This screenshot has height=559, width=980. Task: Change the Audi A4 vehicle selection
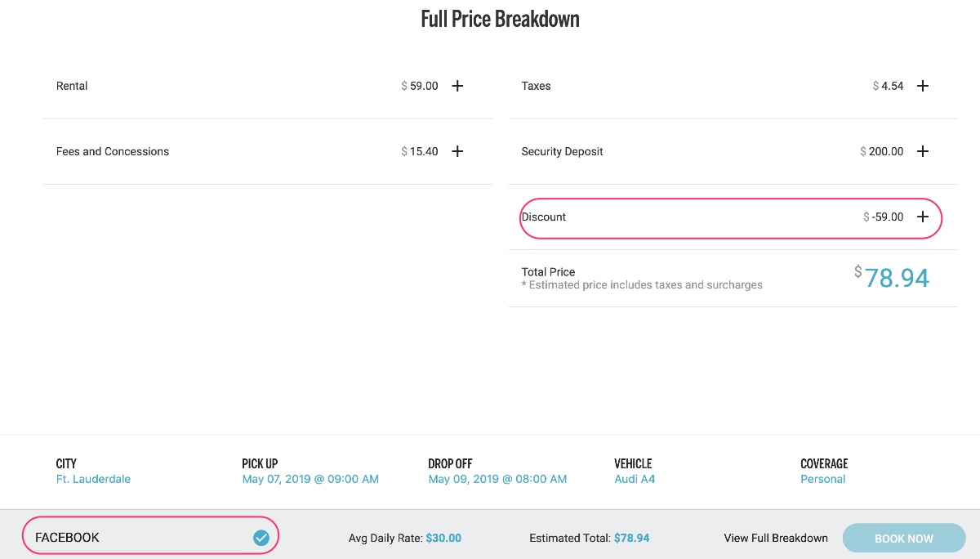[x=635, y=479]
